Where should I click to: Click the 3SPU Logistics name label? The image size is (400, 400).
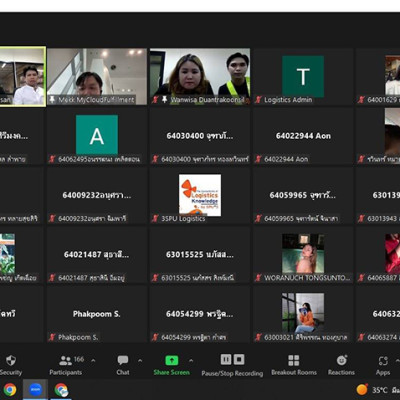tap(183, 219)
